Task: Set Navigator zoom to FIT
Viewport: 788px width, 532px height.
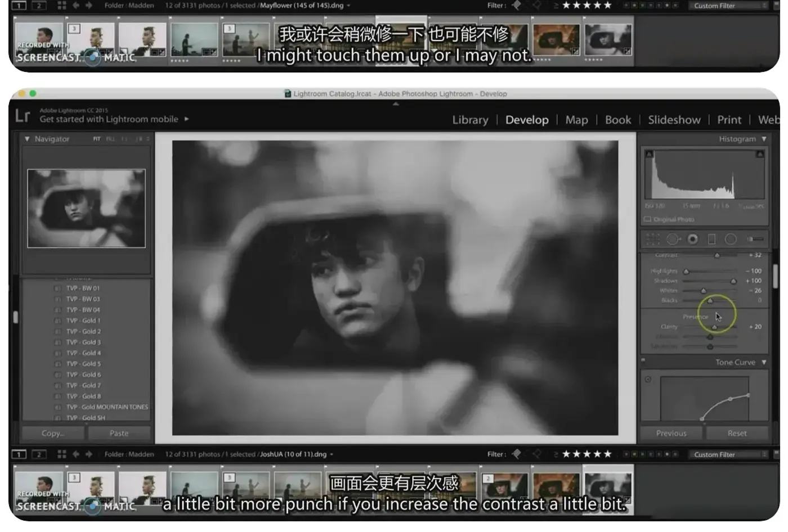Action: pyautogui.click(x=97, y=139)
